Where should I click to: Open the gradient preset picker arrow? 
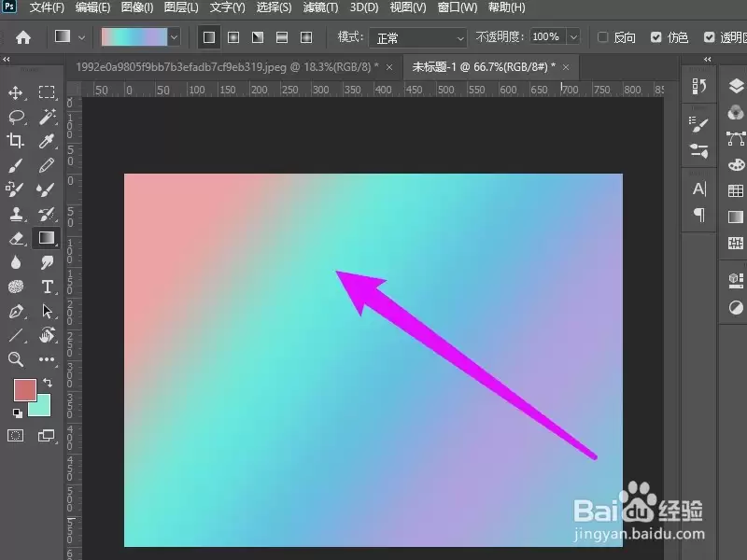(x=174, y=37)
